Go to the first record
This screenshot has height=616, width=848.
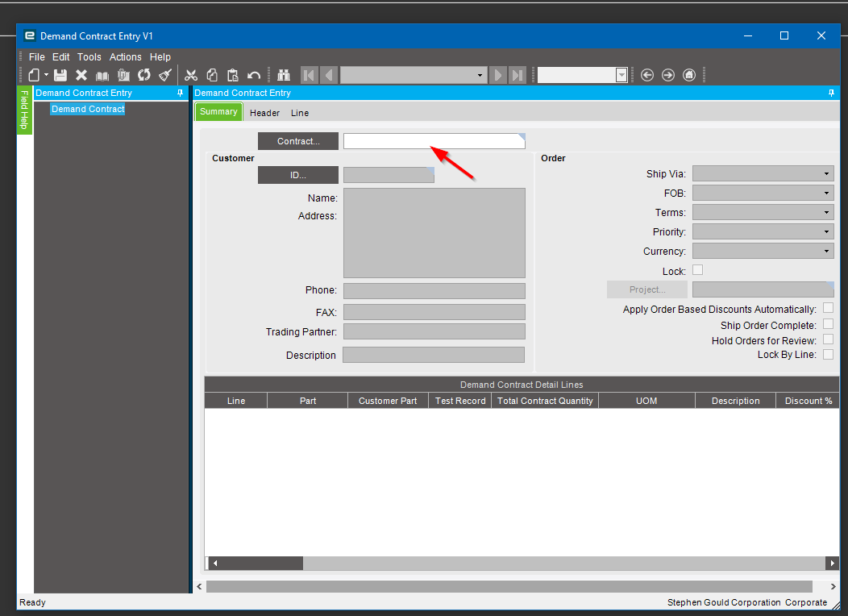pos(310,75)
